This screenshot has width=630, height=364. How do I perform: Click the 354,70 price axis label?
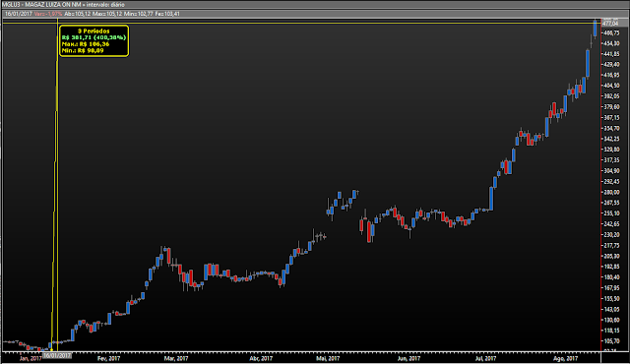611,129
